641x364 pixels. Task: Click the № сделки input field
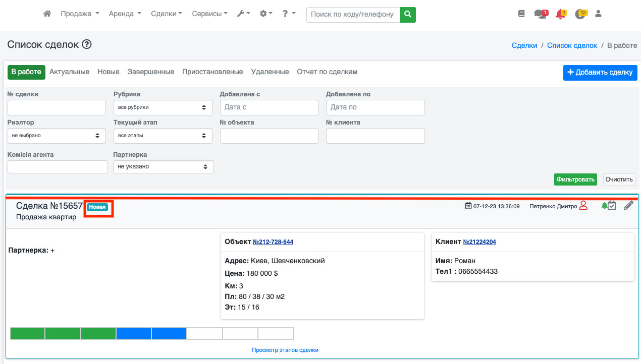(57, 107)
